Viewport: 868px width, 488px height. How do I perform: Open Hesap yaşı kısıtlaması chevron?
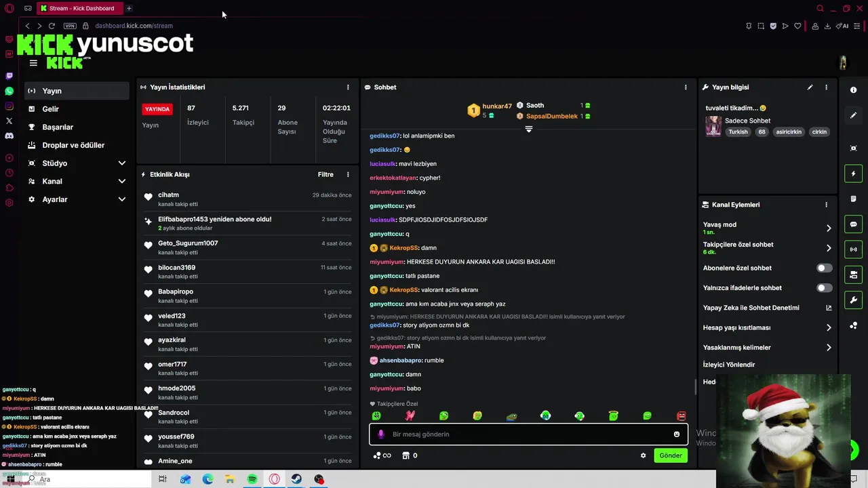pyautogui.click(x=829, y=328)
